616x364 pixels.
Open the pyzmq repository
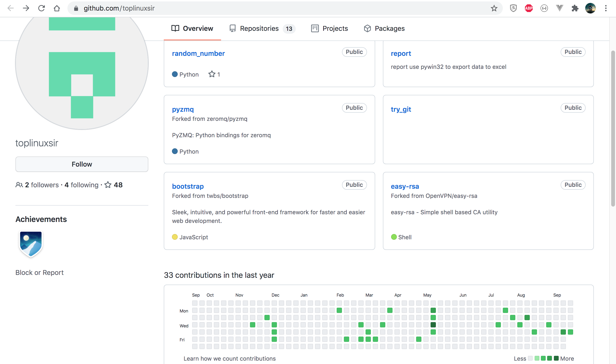(183, 109)
